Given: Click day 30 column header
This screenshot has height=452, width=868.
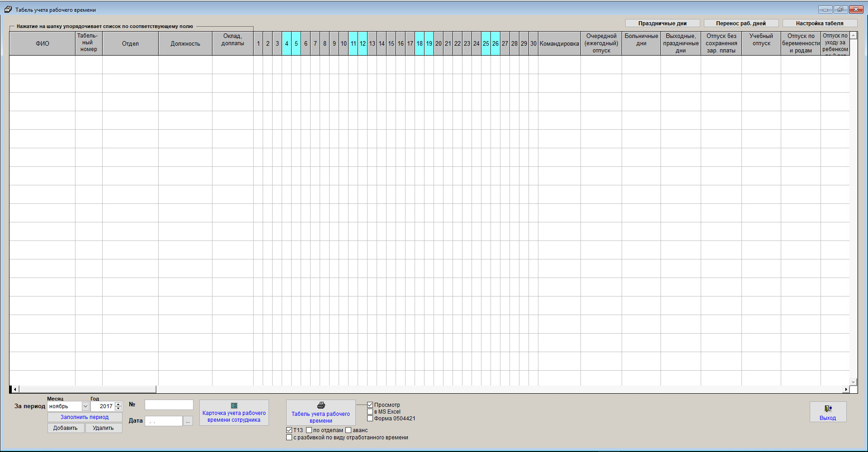Looking at the screenshot, I should pyautogui.click(x=533, y=43).
